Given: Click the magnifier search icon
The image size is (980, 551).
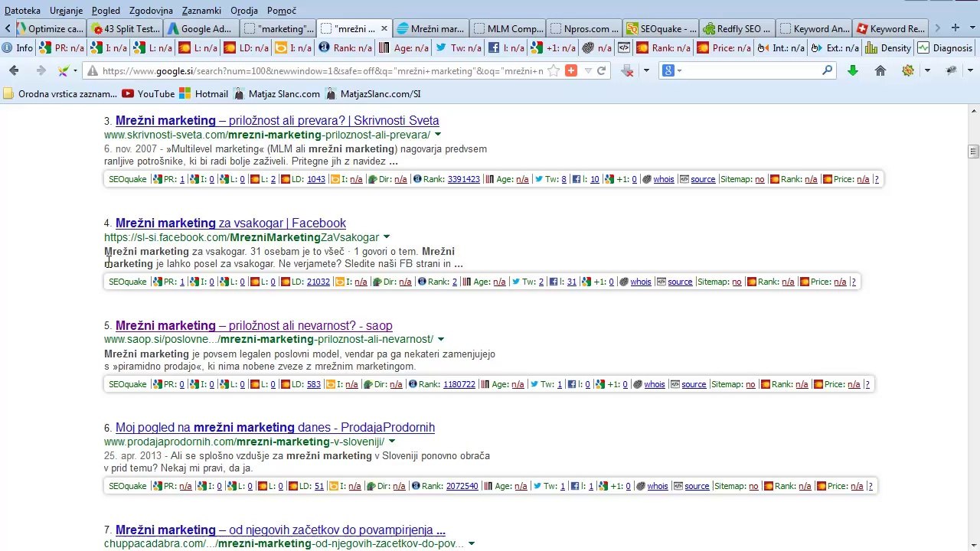Looking at the screenshot, I should point(828,70).
